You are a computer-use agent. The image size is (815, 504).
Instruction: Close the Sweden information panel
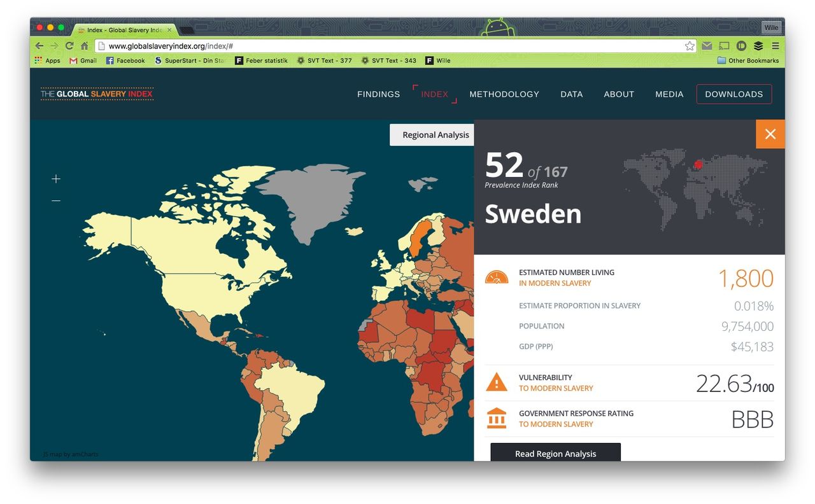pos(770,134)
